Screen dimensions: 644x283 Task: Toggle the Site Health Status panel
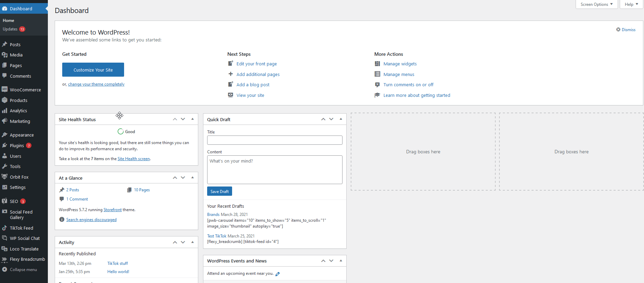click(x=192, y=119)
